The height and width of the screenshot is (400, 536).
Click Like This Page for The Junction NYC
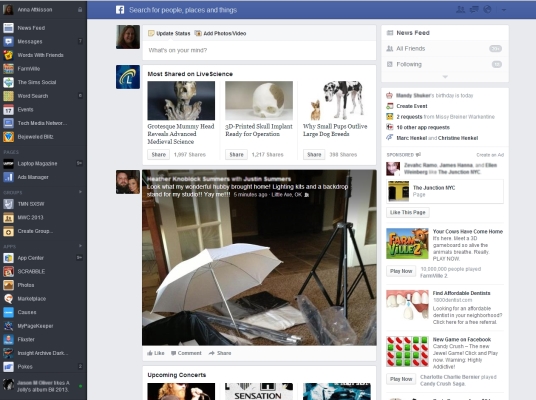click(408, 212)
